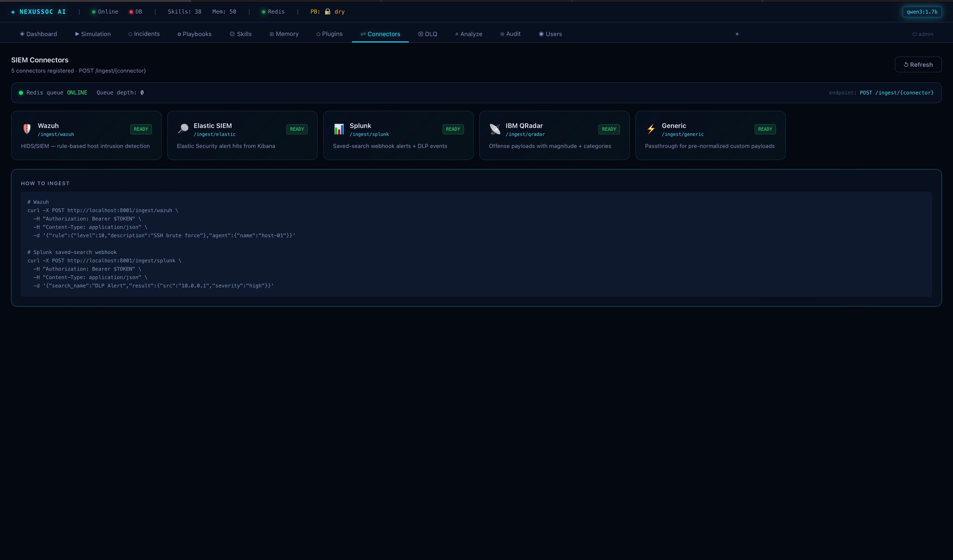Click the curl localhost:8001/ingest/splunk line
Screen dimensions: 953x560
[104, 261]
